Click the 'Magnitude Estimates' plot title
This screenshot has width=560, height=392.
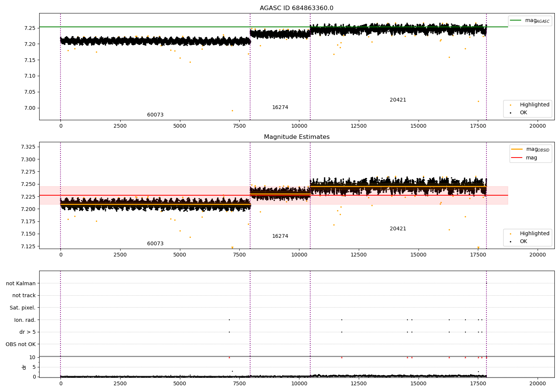pos(296,137)
